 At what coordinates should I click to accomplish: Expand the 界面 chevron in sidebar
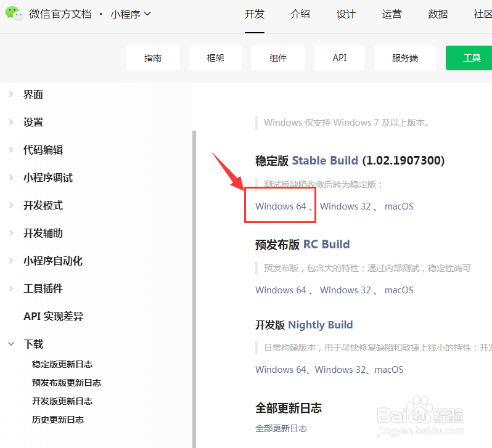(x=11, y=94)
